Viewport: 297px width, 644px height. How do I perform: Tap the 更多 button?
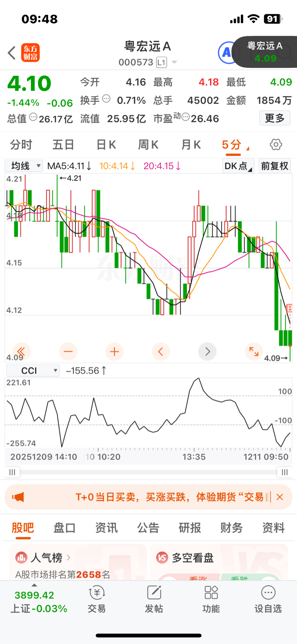point(275,118)
